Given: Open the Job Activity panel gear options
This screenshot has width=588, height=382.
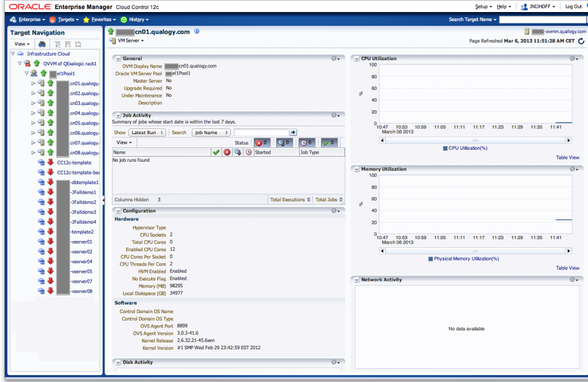Looking at the screenshot, I should point(335,115).
